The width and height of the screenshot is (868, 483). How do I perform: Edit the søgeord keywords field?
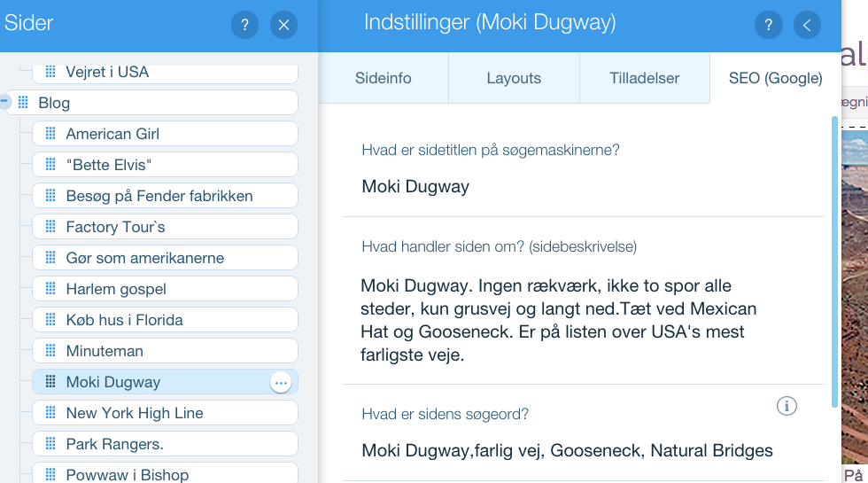(584, 450)
